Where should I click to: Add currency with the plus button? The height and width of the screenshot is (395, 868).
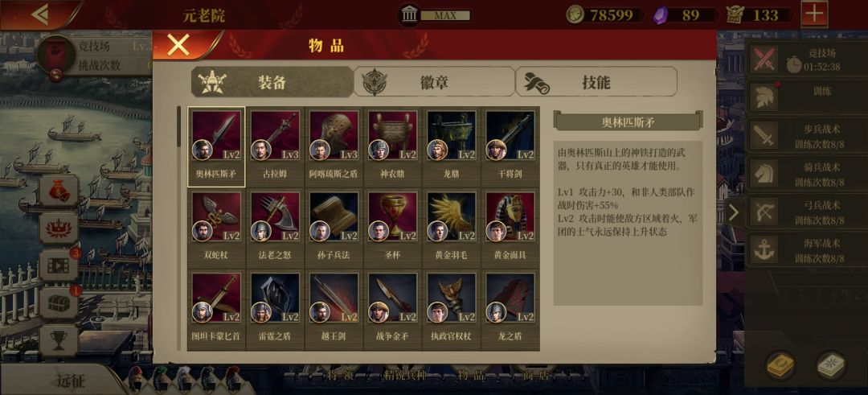(x=813, y=14)
